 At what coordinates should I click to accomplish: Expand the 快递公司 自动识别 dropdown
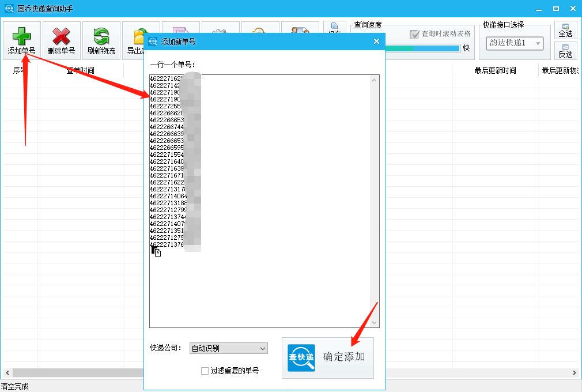[x=229, y=348]
